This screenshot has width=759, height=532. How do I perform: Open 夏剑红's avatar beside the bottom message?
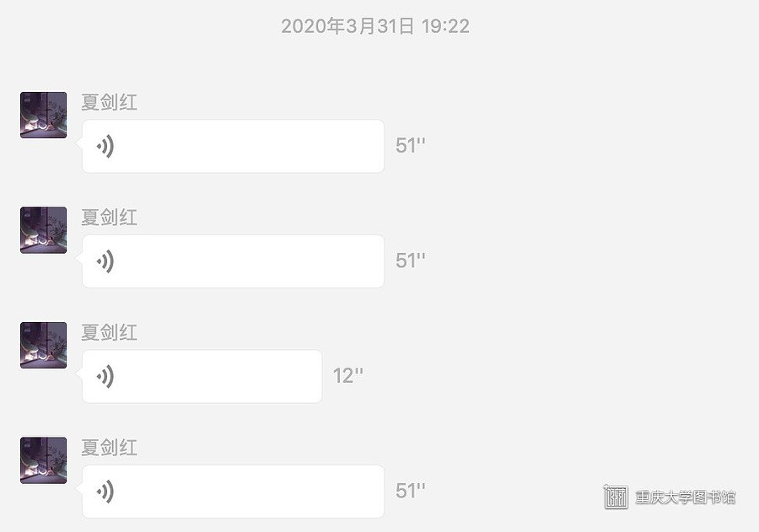tap(44, 460)
